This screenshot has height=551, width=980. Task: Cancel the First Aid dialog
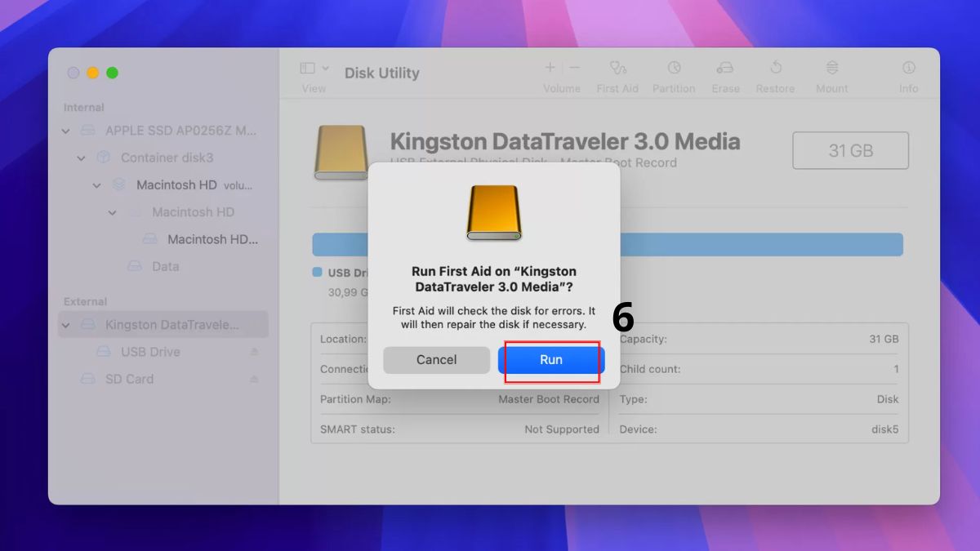pyautogui.click(x=436, y=360)
